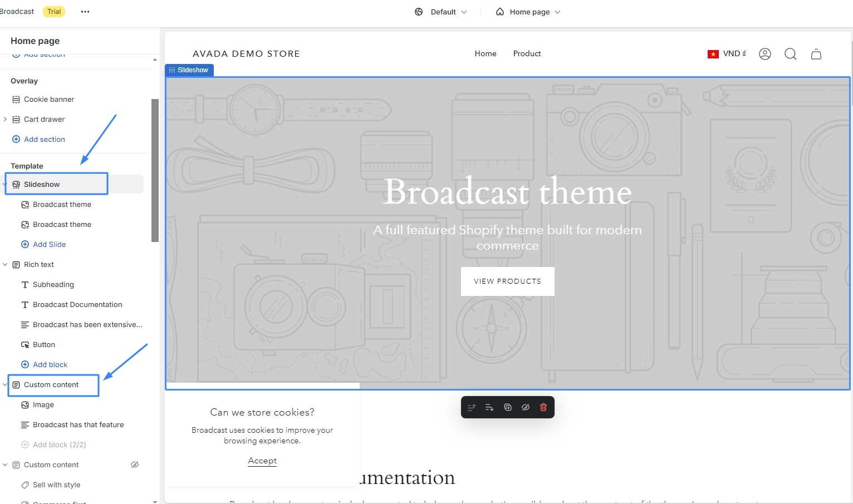Go to Home in store navigation
Screen dimensions: 853x504
486,53
